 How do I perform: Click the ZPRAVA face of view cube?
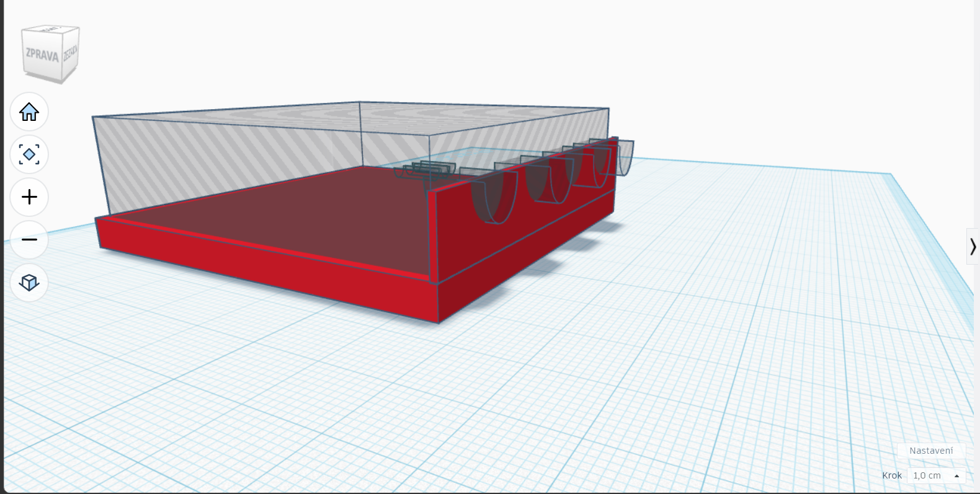tap(42, 55)
